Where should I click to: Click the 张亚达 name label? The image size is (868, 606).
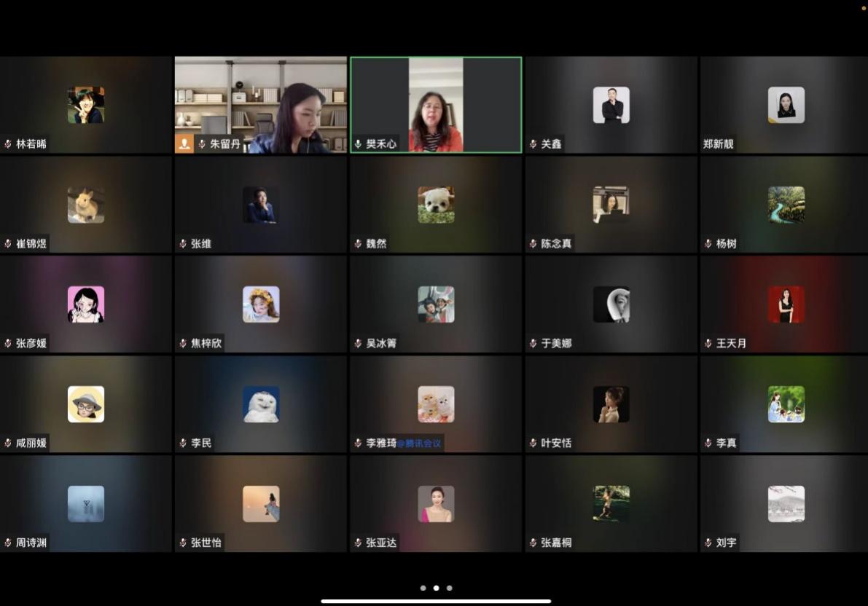tap(381, 543)
